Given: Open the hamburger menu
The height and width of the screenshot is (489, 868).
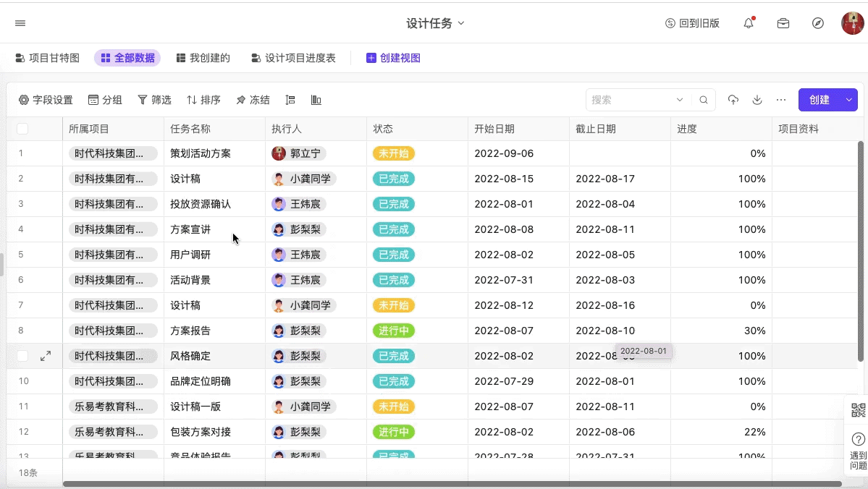Looking at the screenshot, I should 20,23.
